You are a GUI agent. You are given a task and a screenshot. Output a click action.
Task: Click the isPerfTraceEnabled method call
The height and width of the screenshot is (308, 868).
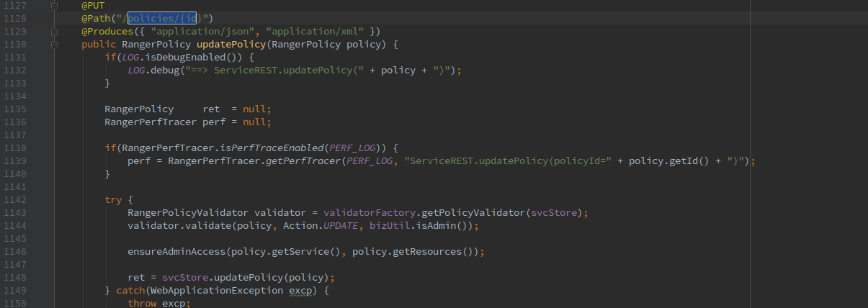[x=272, y=148]
